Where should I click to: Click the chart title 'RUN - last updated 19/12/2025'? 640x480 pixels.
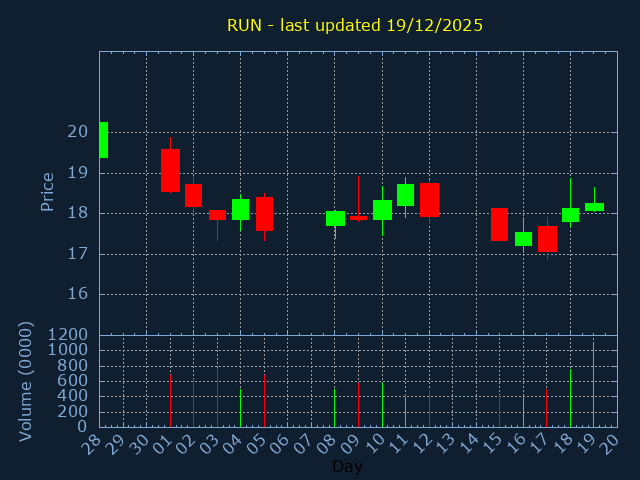[354, 25]
